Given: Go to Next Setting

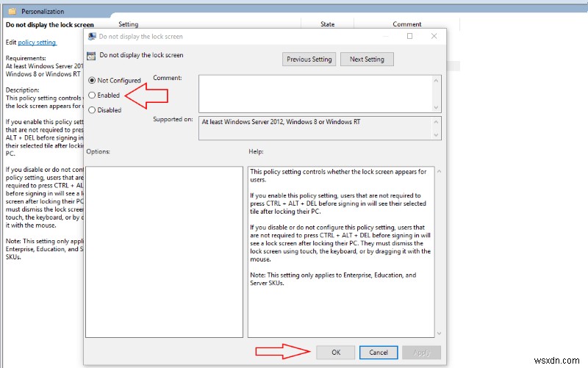Looking at the screenshot, I should pos(367,59).
